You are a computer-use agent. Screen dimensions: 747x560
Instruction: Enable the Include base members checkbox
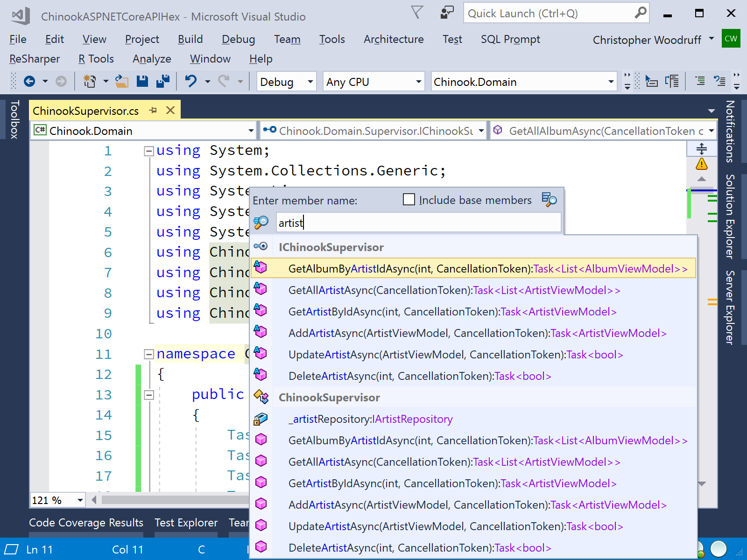pos(409,200)
